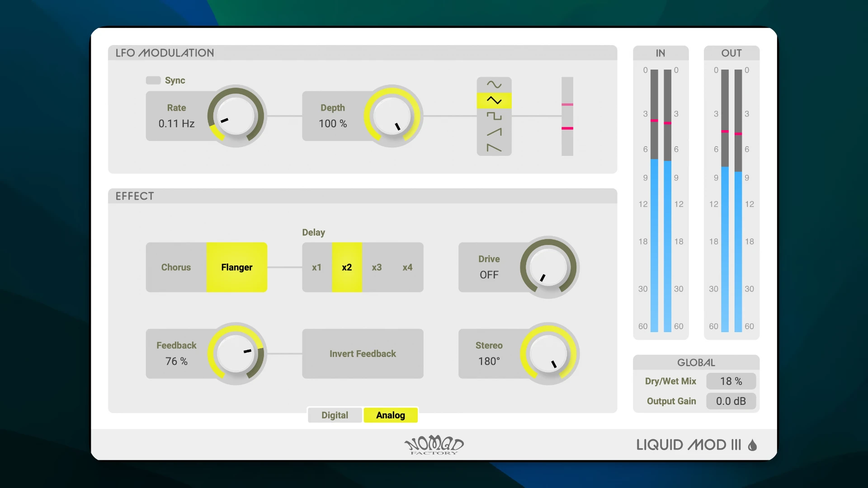Click the LFO MODULATION section header

point(363,53)
